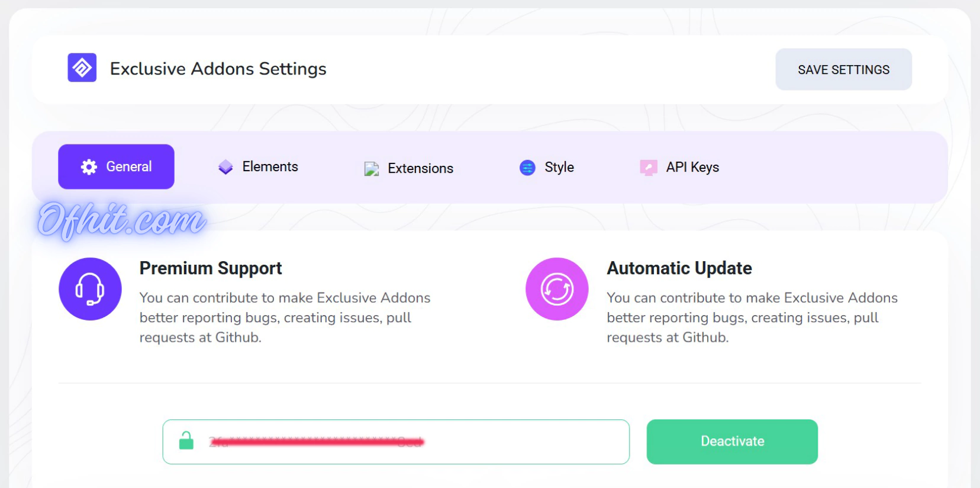Click the Exclusive Addons logo icon
The image size is (980, 488).
point(82,68)
